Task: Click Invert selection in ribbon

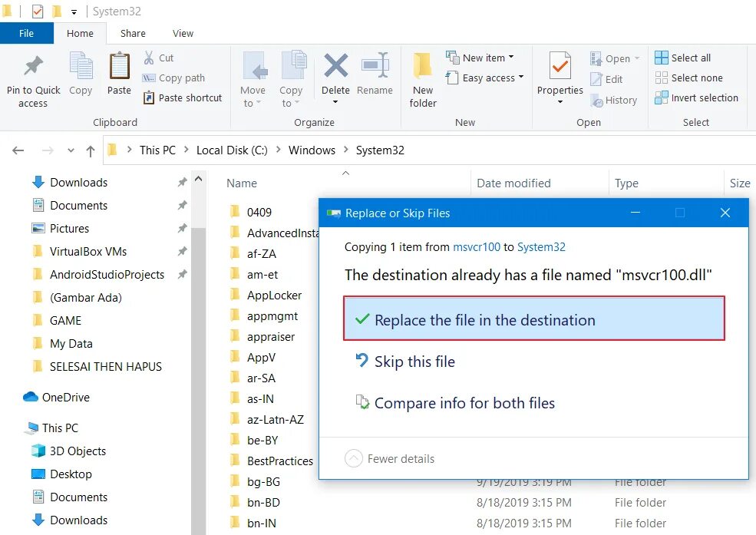Action: point(696,97)
